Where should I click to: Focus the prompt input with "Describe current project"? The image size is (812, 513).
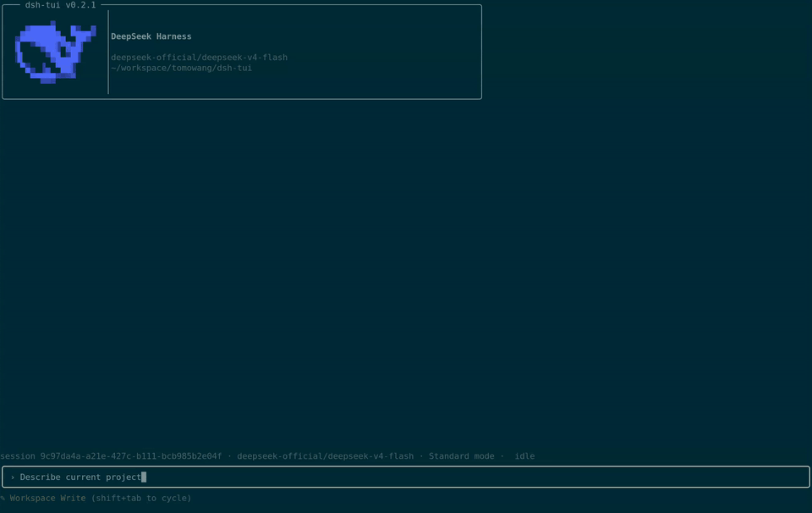tap(406, 477)
